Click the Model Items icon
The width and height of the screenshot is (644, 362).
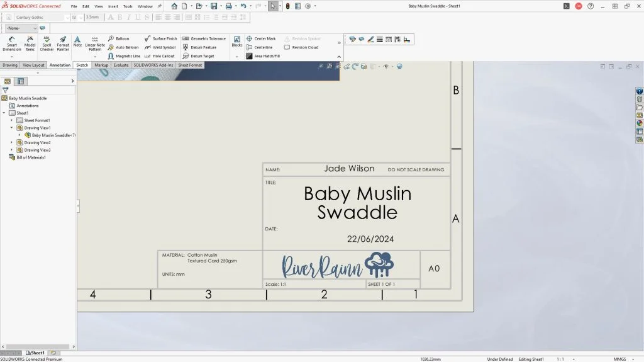[30, 43]
